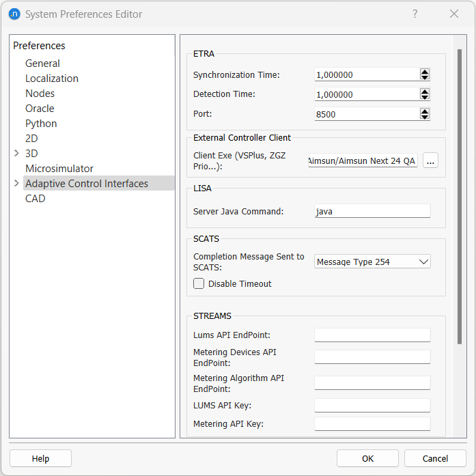Click the Metering Algorithm API EndPoint field
476x476 pixels.
372,383
